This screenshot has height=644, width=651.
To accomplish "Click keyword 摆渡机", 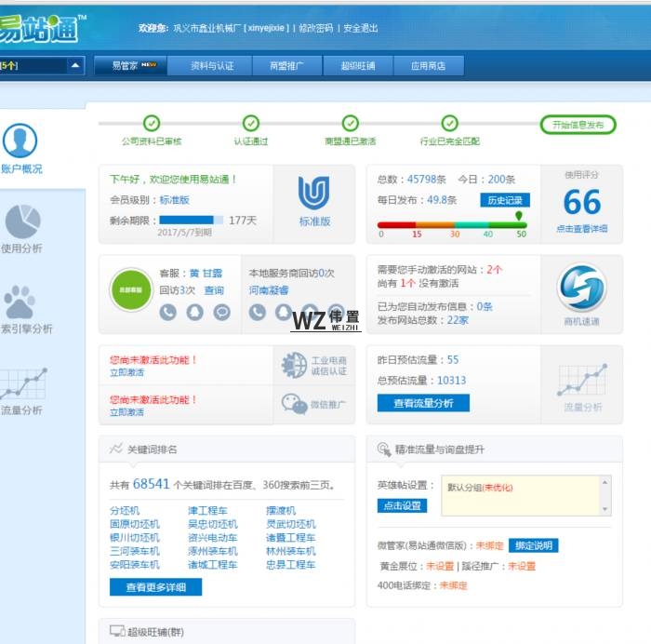I will [281, 510].
